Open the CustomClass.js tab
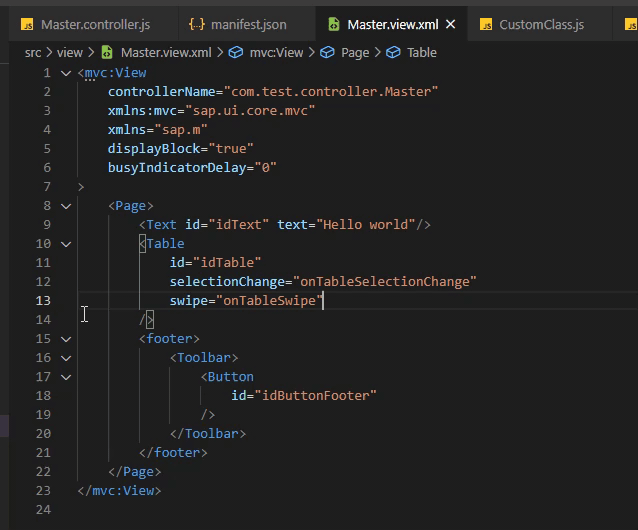Image resolution: width=638 pixels, height=530 pixels. [x=541, y=25]
